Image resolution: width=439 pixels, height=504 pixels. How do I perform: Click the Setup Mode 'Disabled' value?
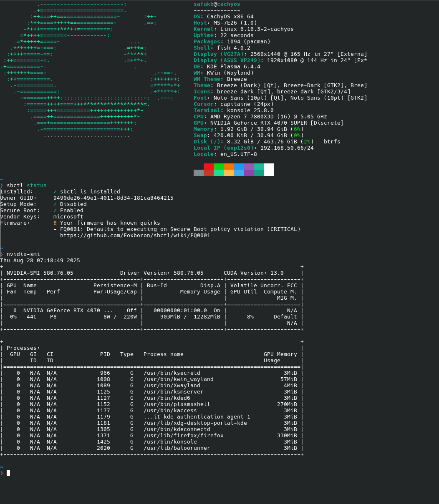click(x=73, y=204)
